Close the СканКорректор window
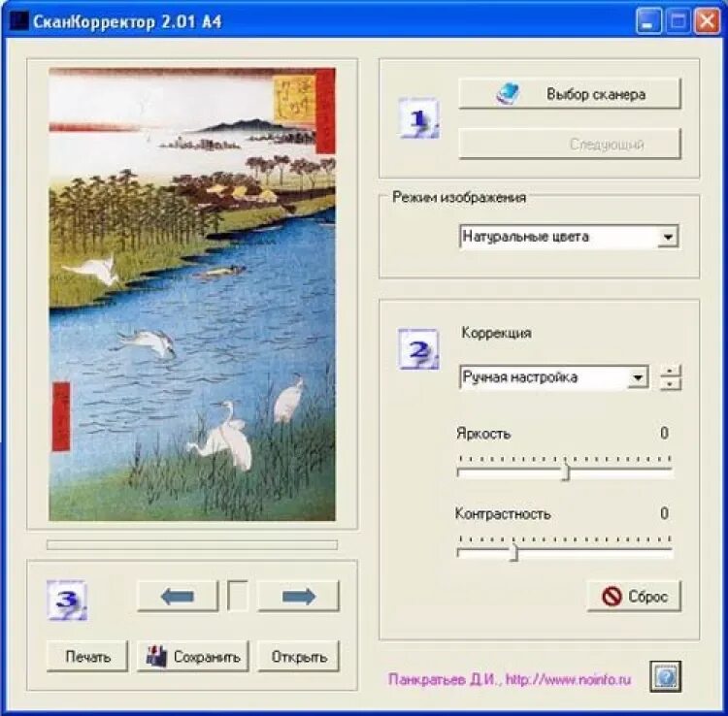 pos(707,21)
